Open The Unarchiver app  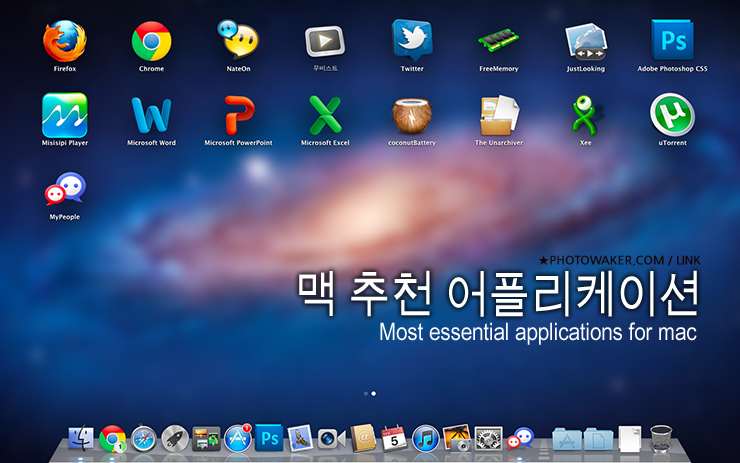(499, 115)
